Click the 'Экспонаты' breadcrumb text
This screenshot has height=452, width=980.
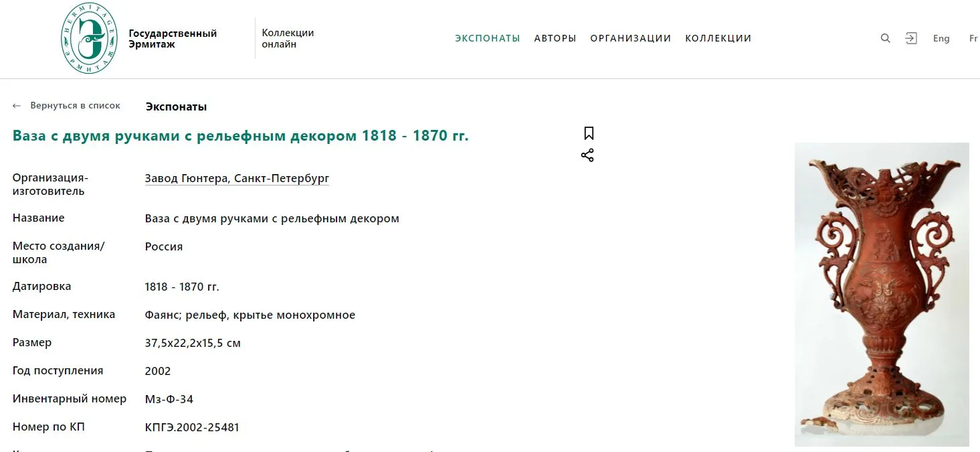point(177,106)
